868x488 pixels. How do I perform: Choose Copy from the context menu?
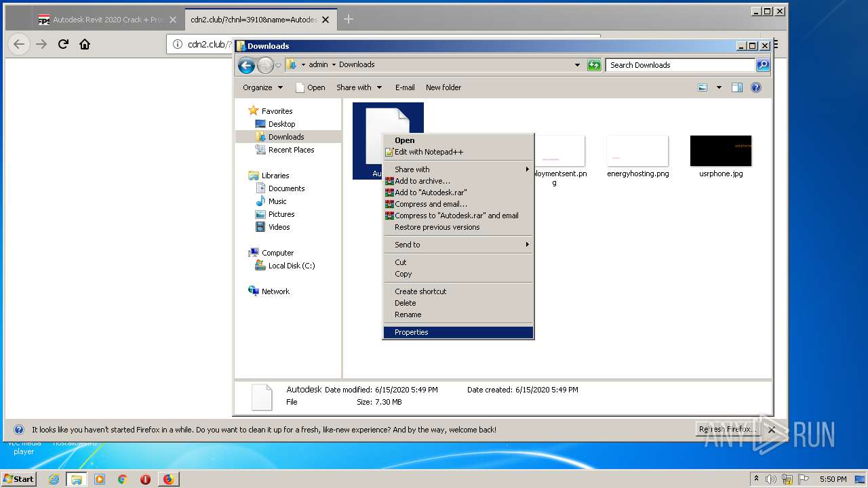click(458, 274)
